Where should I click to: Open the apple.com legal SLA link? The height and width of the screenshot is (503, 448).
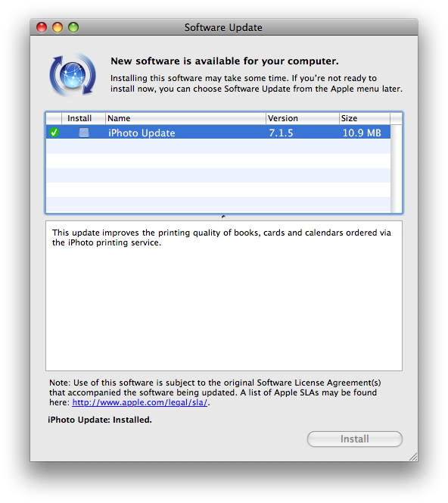140,402
